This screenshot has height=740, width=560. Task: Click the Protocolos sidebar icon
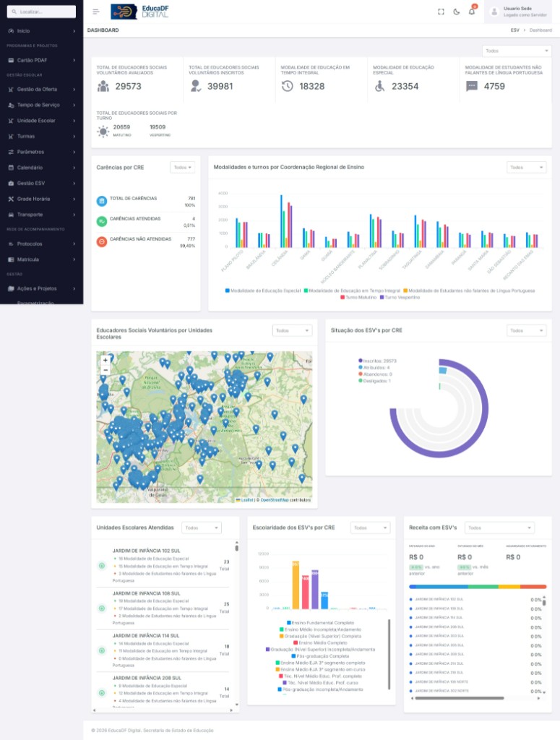click(11, 244)
